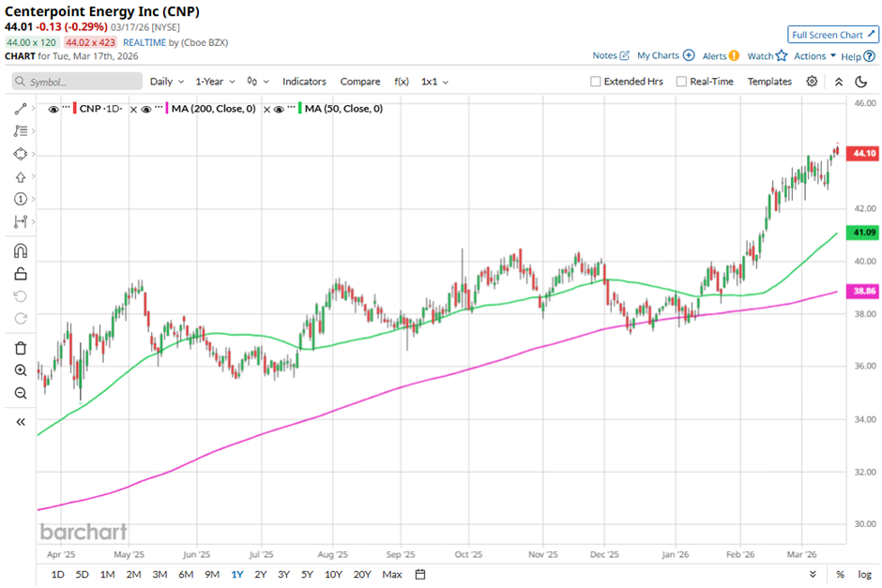Open the calendar date range picker
The height and width of the screenshot is (588, 882).
[420, 574]
